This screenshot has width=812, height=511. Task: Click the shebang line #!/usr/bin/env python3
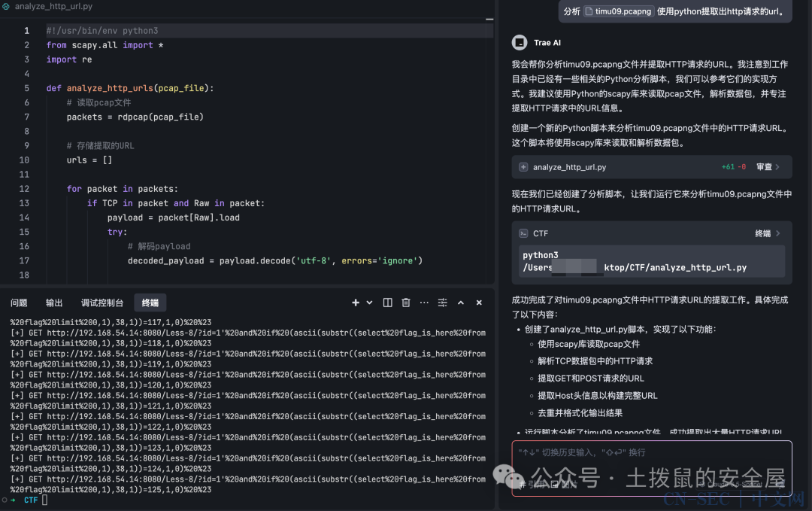[102, 31]
